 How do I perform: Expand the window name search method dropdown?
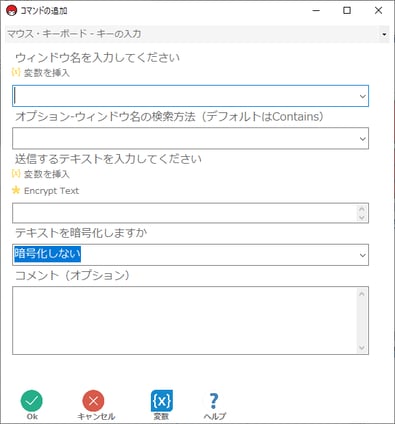[363, 139]
